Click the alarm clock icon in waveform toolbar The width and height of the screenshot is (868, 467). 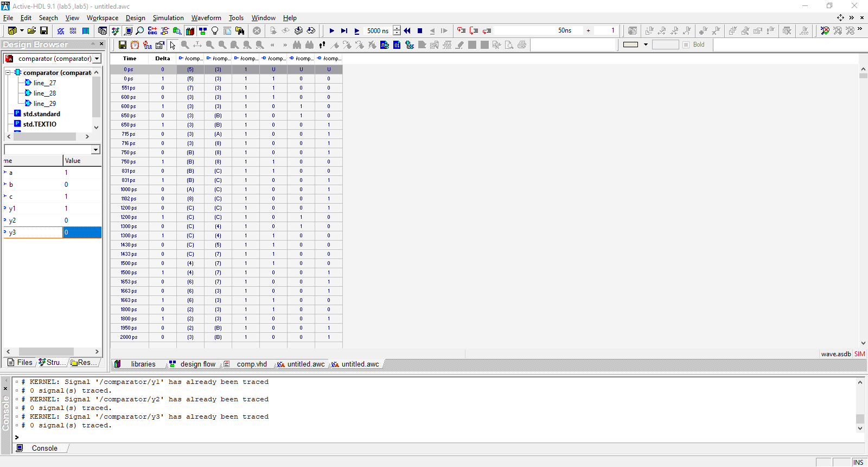[x=135, y=45]
